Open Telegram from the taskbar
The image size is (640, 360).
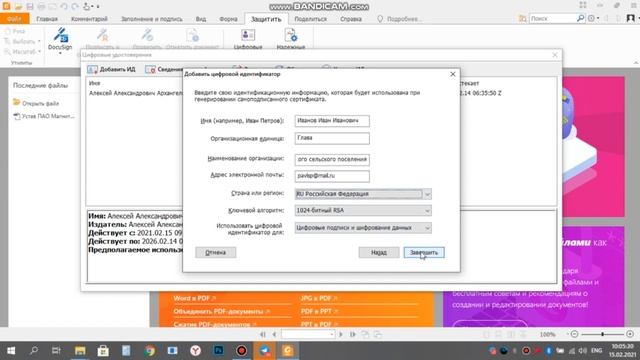264,351
